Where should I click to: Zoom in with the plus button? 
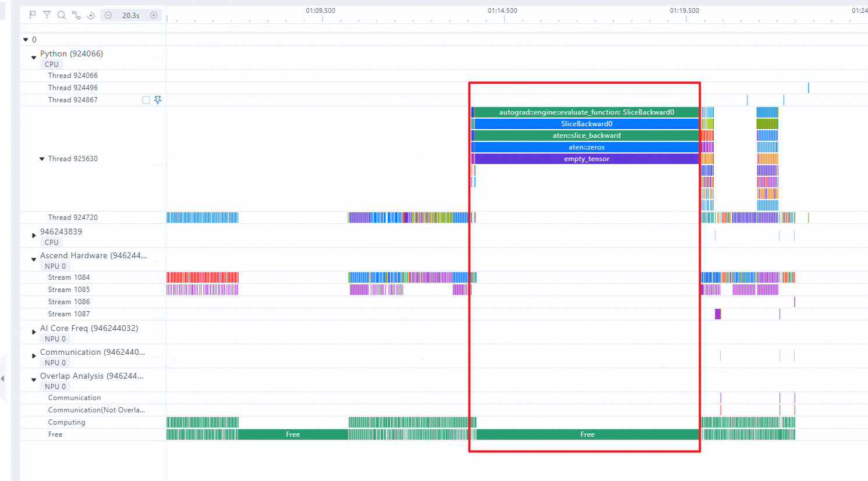coord(154,15)
